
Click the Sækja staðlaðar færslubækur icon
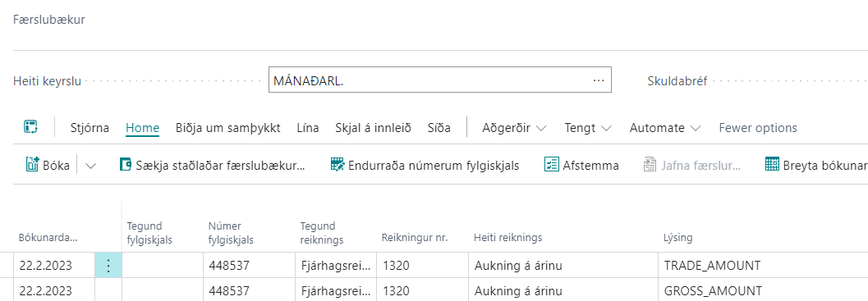(126, 165)
